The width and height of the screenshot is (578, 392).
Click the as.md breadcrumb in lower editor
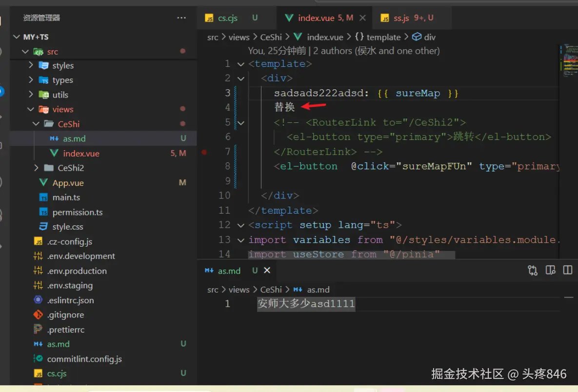[x=312, y=290]
